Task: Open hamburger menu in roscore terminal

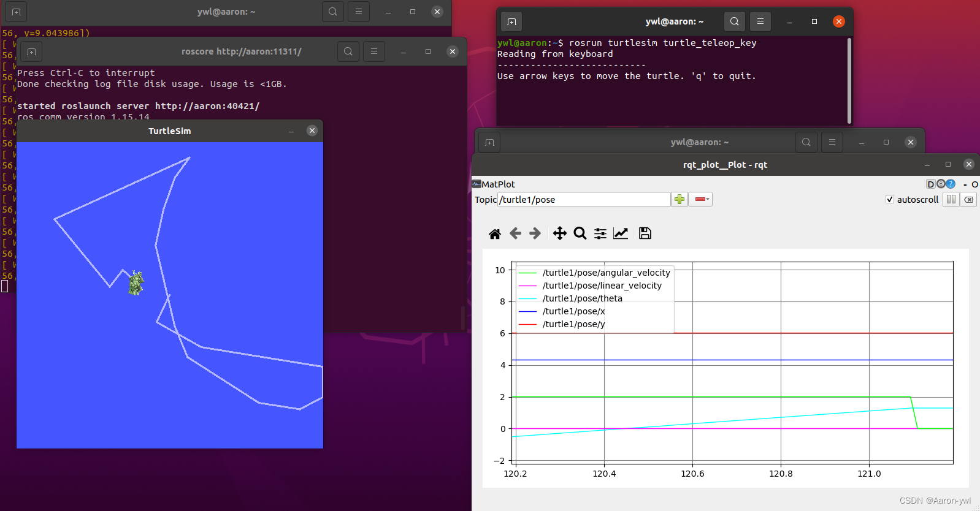Action: 374,51
